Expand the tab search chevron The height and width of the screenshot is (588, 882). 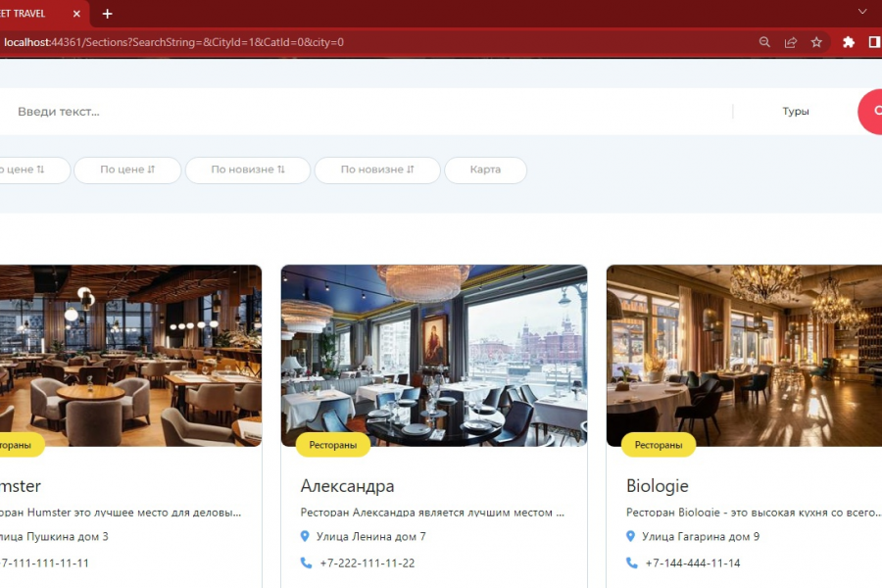coord(861,11)
